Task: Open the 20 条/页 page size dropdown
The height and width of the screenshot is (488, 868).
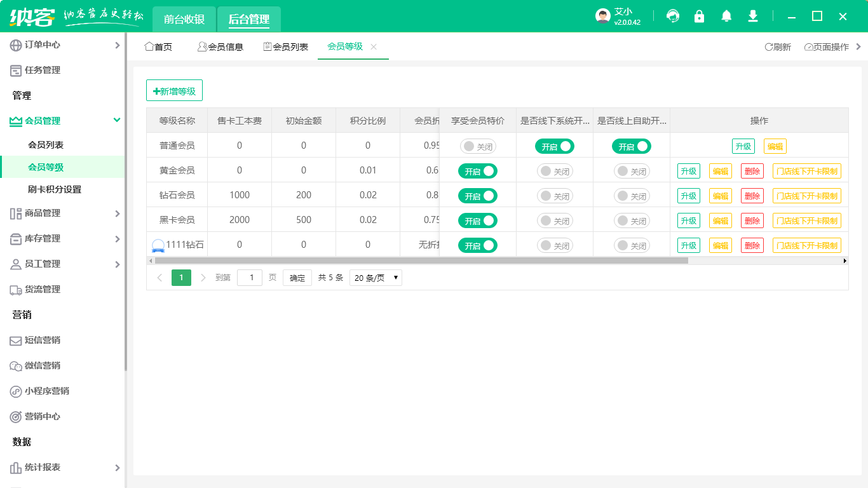Action: 376,278
